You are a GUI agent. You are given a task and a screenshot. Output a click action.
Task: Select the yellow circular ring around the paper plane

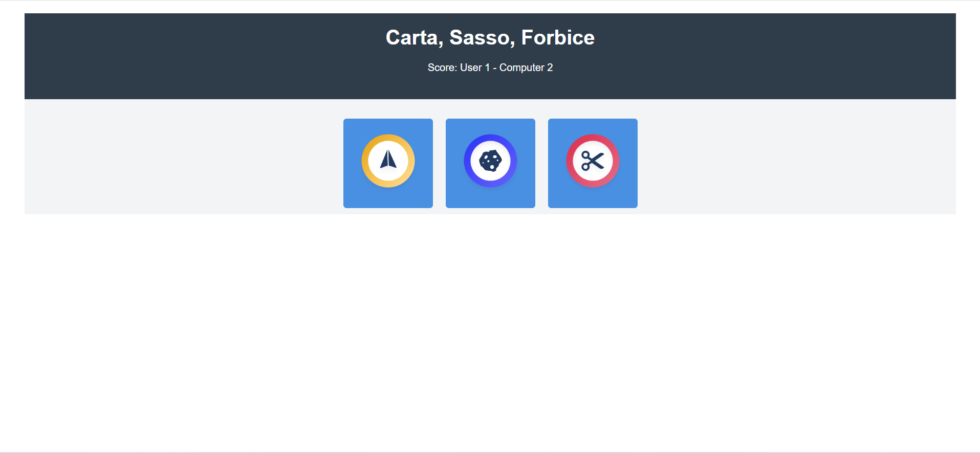[x=388, y=137]
